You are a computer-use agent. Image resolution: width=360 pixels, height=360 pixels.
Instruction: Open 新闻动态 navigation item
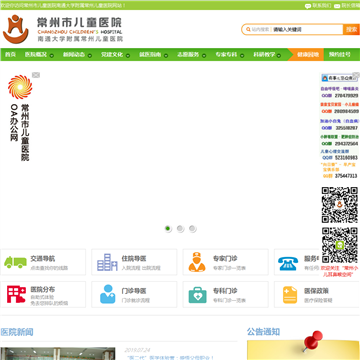74,55
